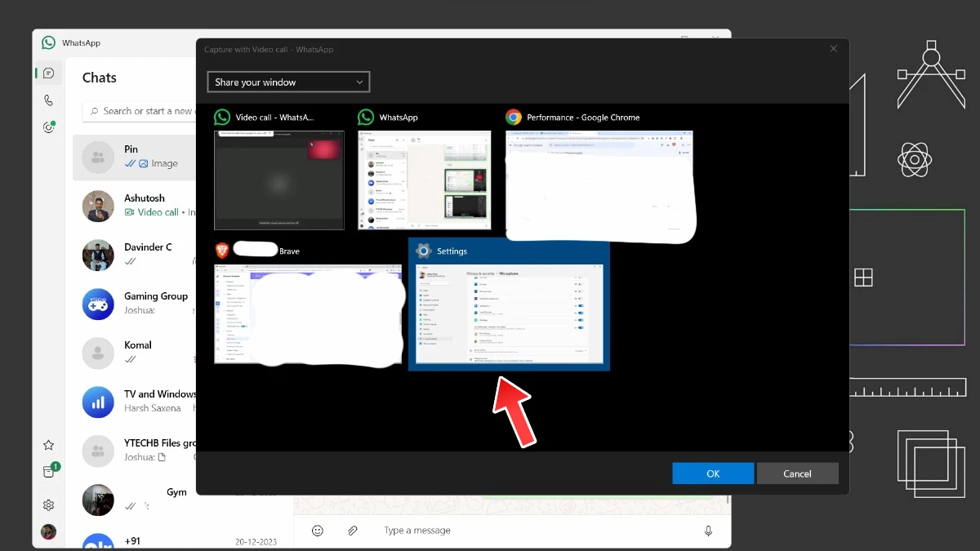The image size is (980, 551).
Task: Click the YTECHB Files group avatar
Action: 98,451
